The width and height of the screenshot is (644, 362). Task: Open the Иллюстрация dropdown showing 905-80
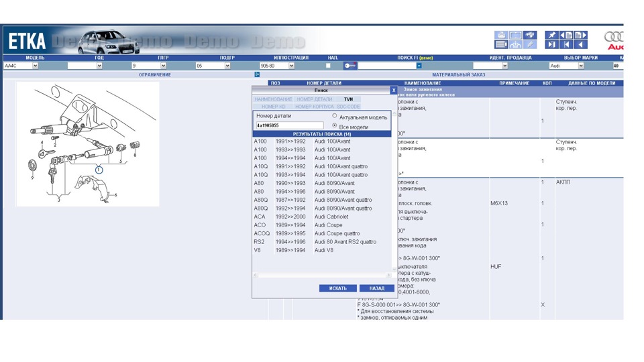click(277, 66)
